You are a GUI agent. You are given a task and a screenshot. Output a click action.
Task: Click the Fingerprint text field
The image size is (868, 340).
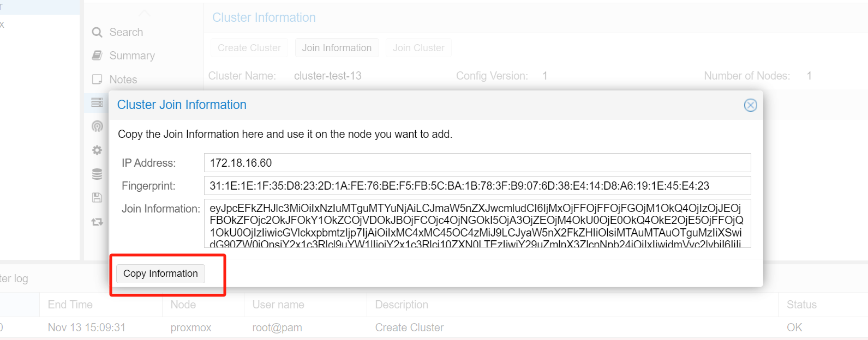coord(477,186)
